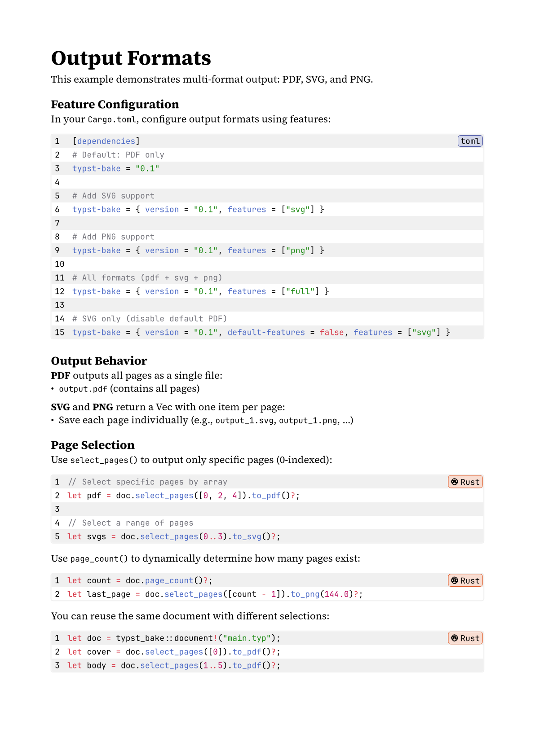Screen dimensions: 535x756
Task: Click the 'let last_page' code line
Action: pos(215,594)
